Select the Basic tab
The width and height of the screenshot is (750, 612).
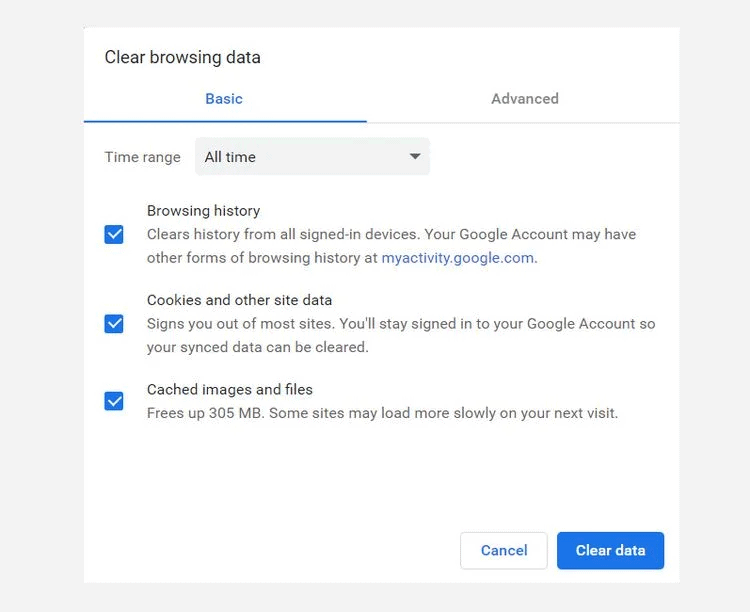click(x=224, y=99)
